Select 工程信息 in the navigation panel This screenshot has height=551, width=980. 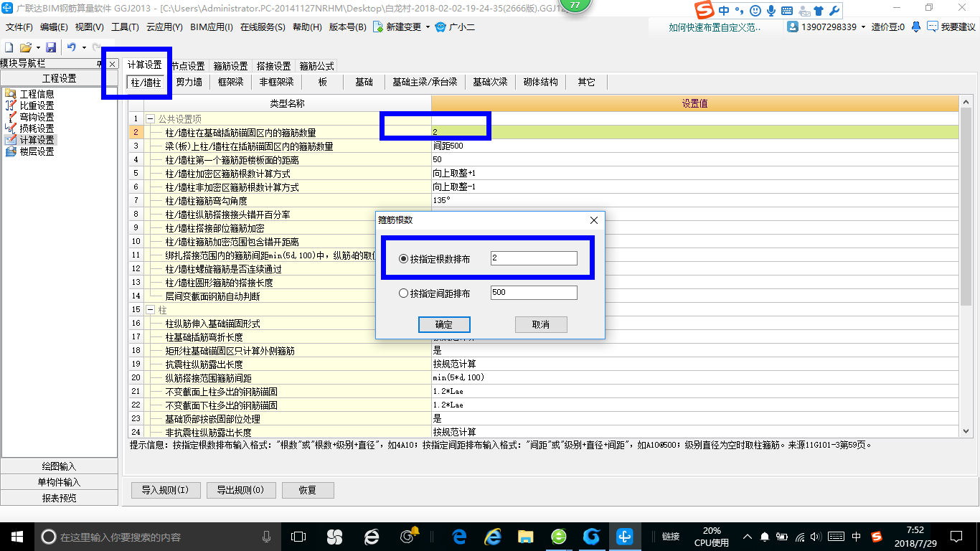coord(37,94)
